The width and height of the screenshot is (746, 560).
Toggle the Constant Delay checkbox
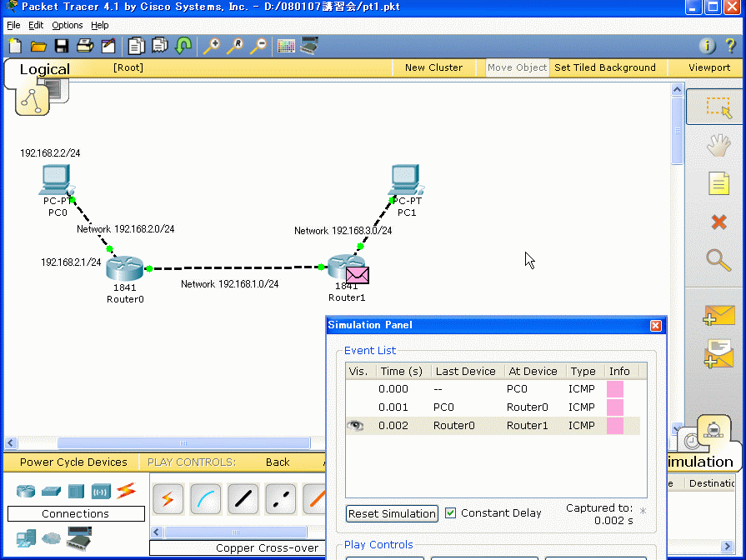[x=450, y=512]
